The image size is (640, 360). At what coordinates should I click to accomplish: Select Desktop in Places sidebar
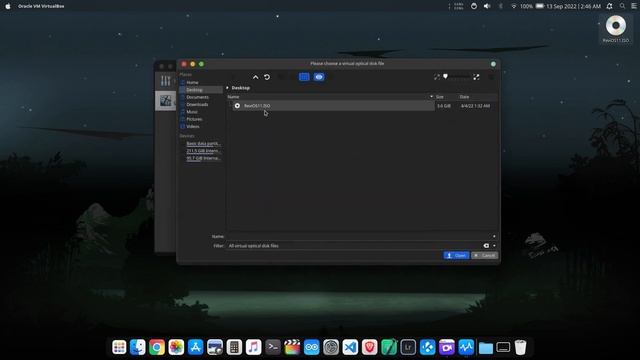(x=201, y=90)
